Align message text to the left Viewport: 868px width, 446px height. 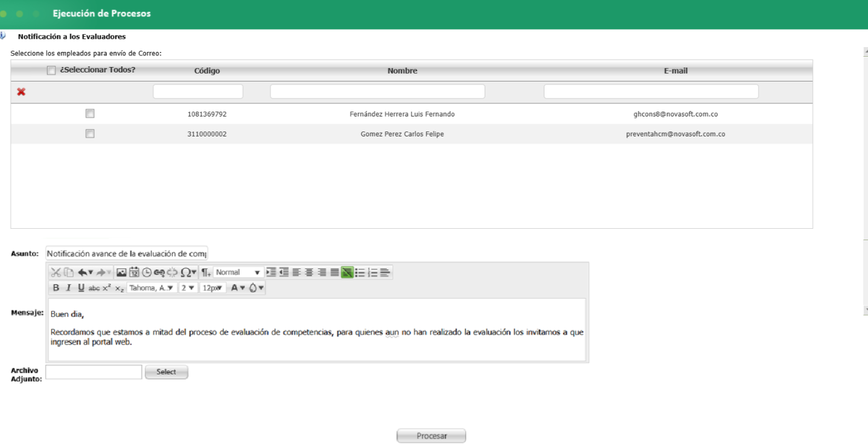pyautogui.click(x=296, y=272)
